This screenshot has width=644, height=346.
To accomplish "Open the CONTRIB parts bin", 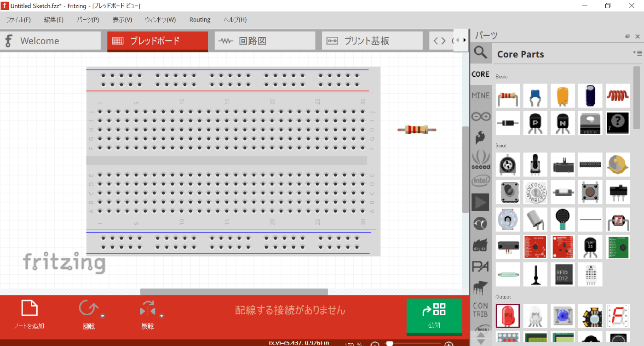I will pos(480,309).
